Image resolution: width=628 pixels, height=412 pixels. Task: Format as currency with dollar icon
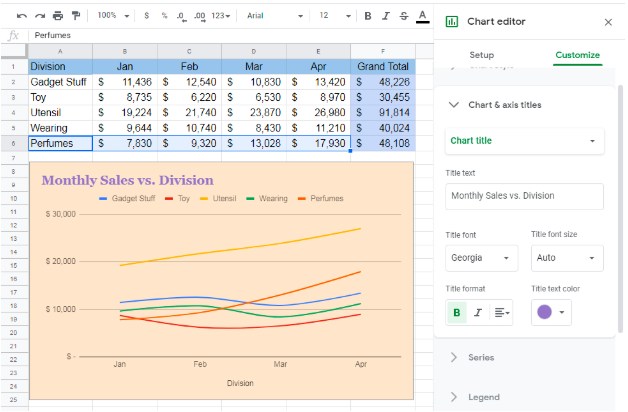pyautogui.click(x=147, y=16)
